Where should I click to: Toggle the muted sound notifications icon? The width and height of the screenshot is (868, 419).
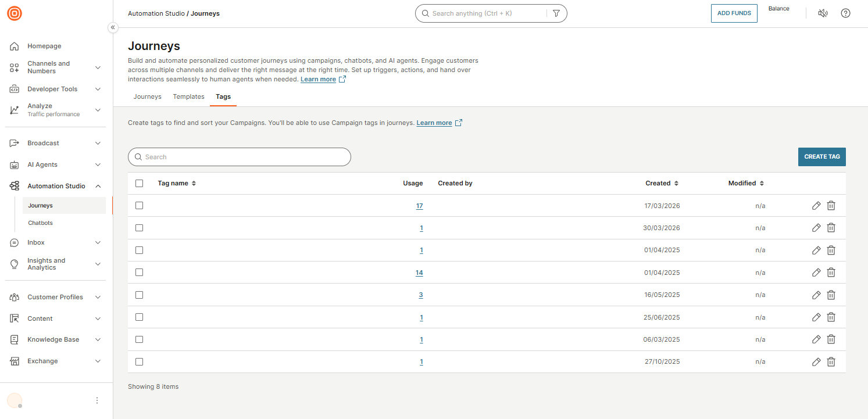point(823,13)
